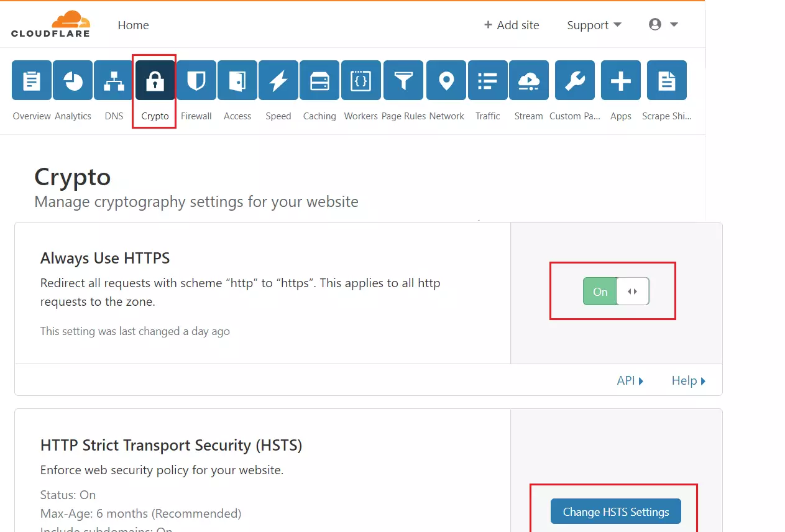Select the Crypto padlock icon

click(155, 80)
